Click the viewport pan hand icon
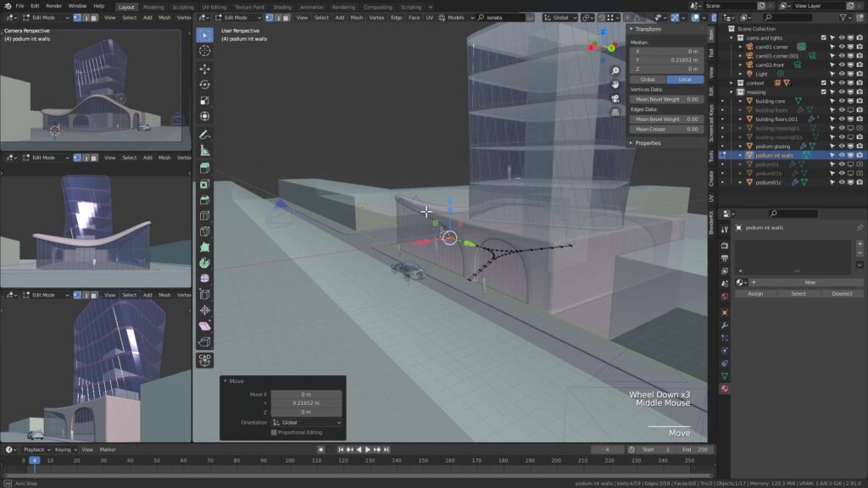 pos(615,85)
